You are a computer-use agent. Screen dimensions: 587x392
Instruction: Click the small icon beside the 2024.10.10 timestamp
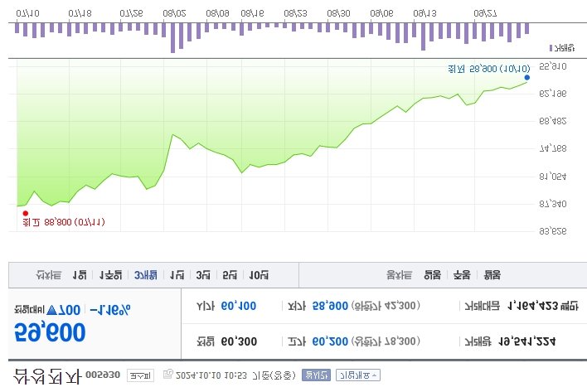click(x=169, y=375)
